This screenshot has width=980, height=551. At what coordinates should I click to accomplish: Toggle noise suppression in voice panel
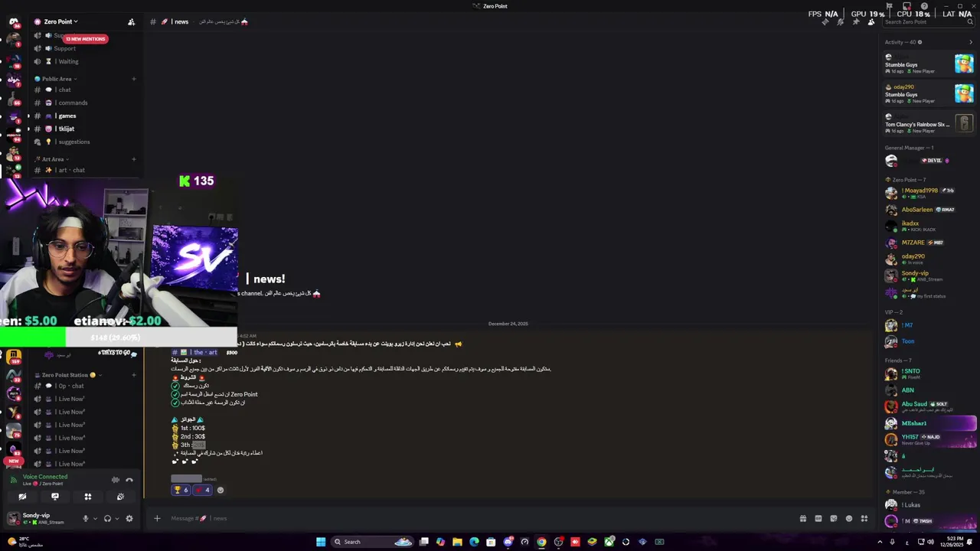pyautogui.click(x=116, y=480)
